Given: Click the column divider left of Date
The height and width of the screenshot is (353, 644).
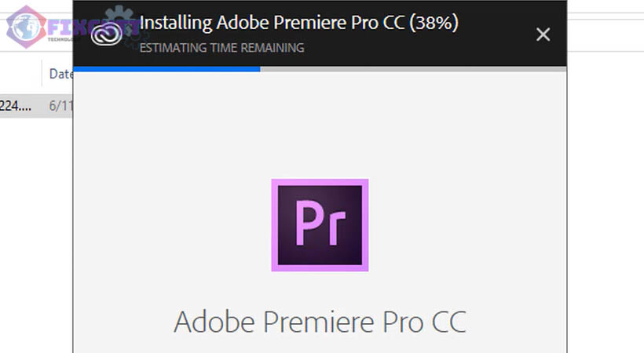Looking at the screenshot, I should coord(42,74).
